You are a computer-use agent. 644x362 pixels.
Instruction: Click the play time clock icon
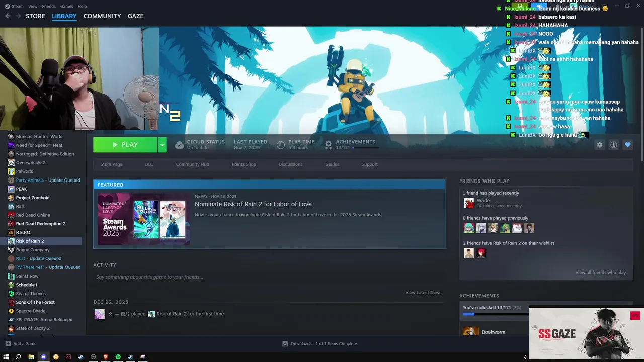tap(281, 145)
